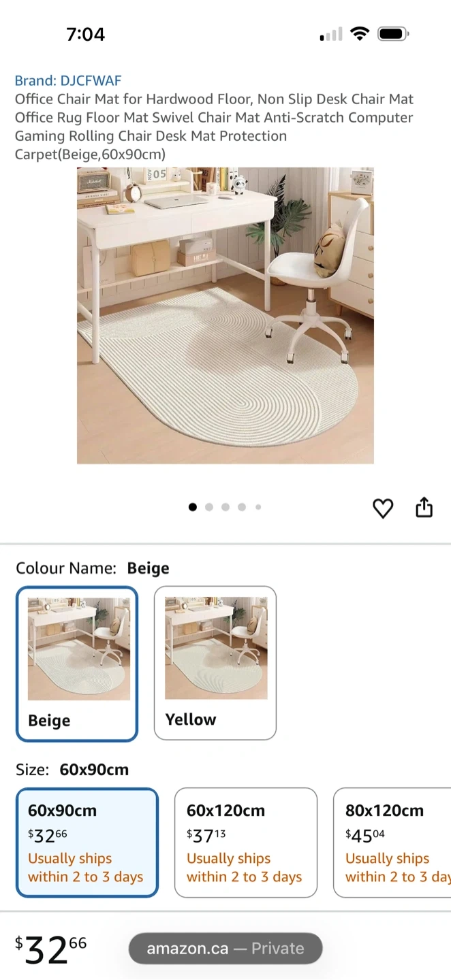451x980 pixels.
Task: Open the Brand: DJCFWAF link
Action: click(x=68, y=81)
